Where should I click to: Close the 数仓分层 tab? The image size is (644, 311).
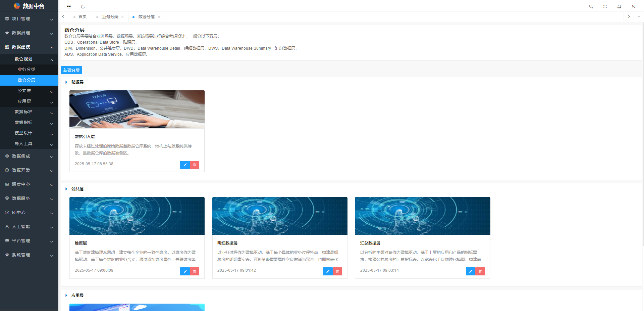coord(159,17)
